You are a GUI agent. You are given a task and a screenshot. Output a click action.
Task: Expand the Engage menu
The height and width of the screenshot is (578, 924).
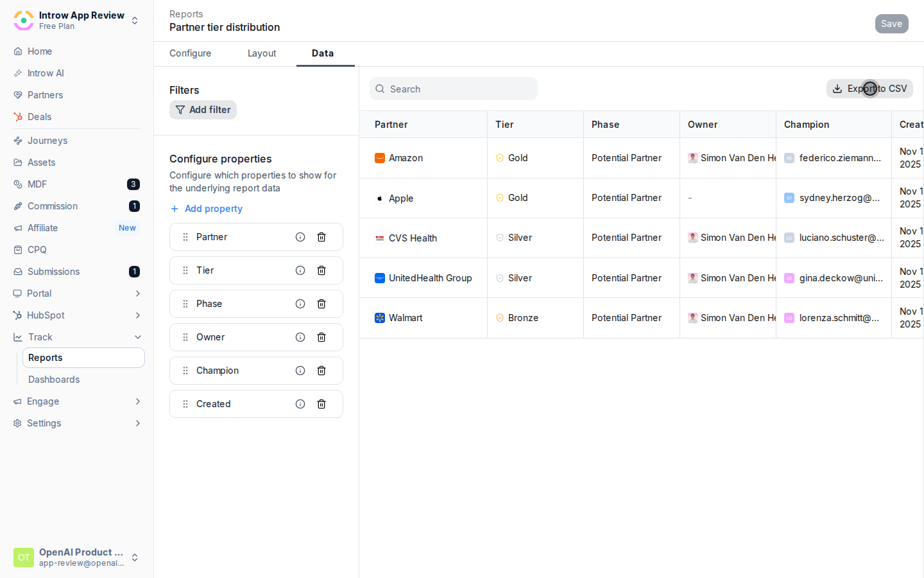[x=137, y=401]
